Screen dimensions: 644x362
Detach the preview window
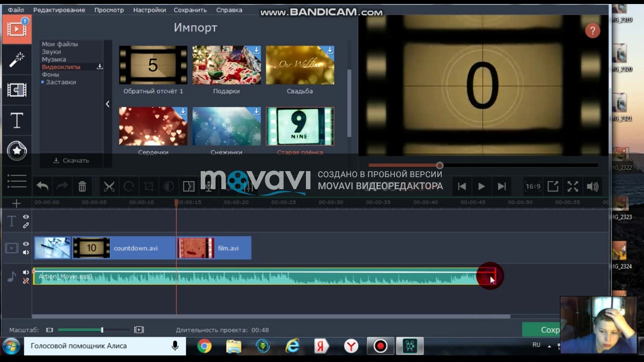coord(553,187)
